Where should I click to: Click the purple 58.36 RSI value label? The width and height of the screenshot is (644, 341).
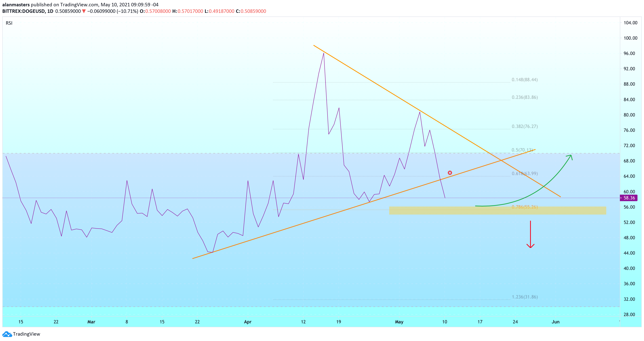[x=629, y=198]
